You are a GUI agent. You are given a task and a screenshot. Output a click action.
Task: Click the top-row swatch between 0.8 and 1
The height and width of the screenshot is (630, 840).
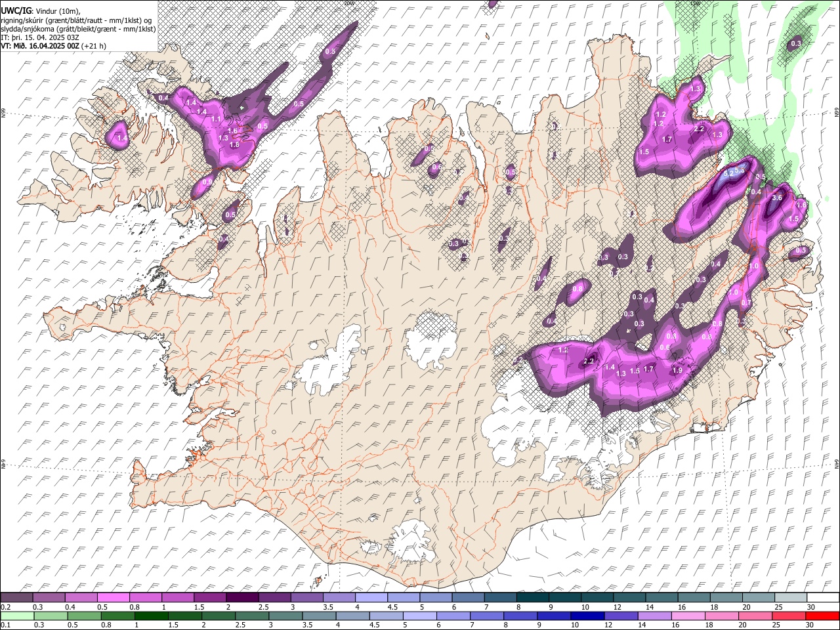[x=145, y=598]
